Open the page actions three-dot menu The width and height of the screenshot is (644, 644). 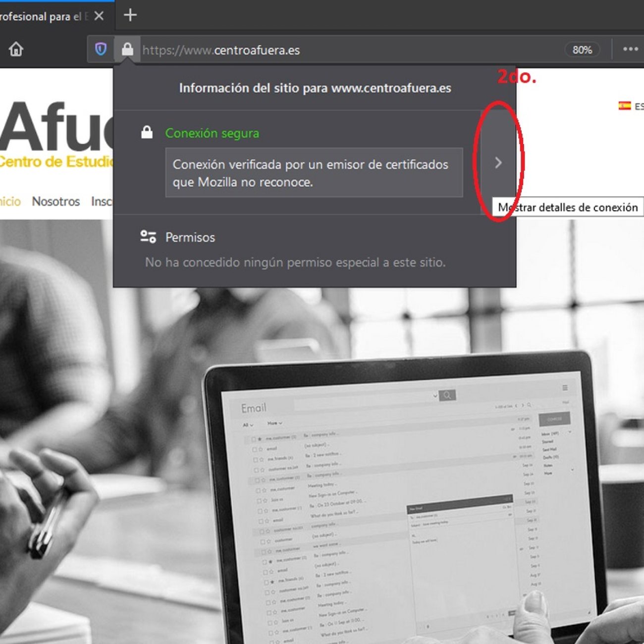tap(630, 50)
